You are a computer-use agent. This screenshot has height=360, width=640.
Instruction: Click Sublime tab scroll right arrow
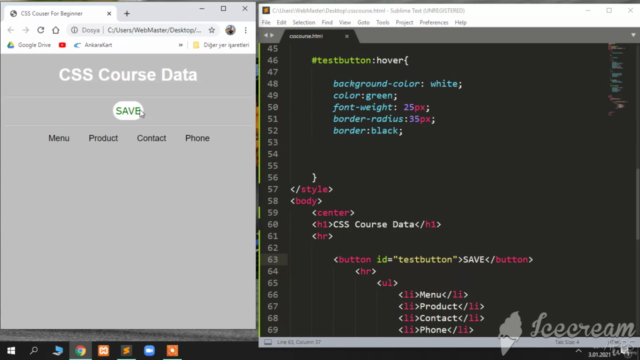pos(272,36)
